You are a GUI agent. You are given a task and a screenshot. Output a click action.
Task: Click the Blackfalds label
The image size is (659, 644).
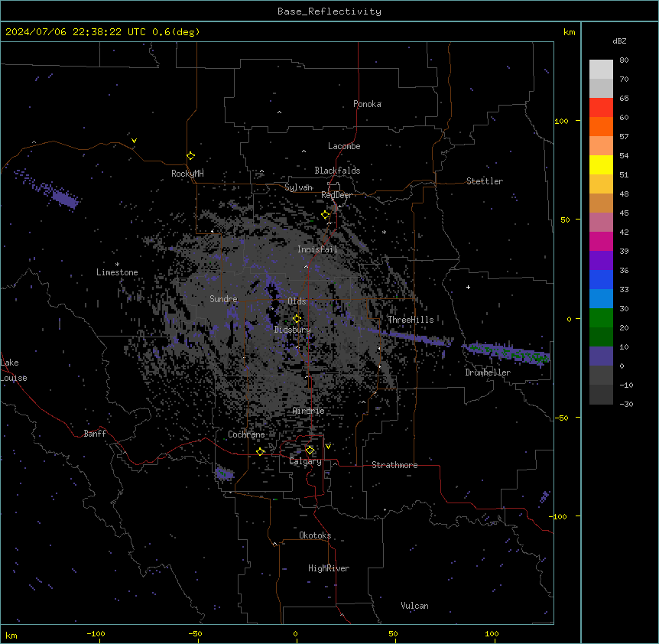tap(337, 171)
